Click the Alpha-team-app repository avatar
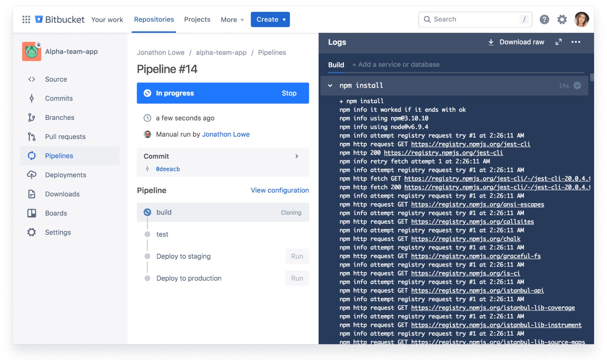 point(32,51)
